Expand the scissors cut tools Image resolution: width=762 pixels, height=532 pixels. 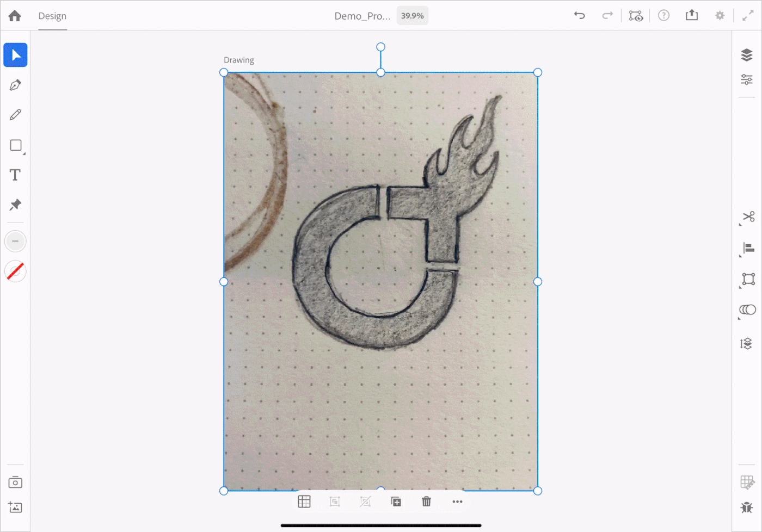pos(748,217)
